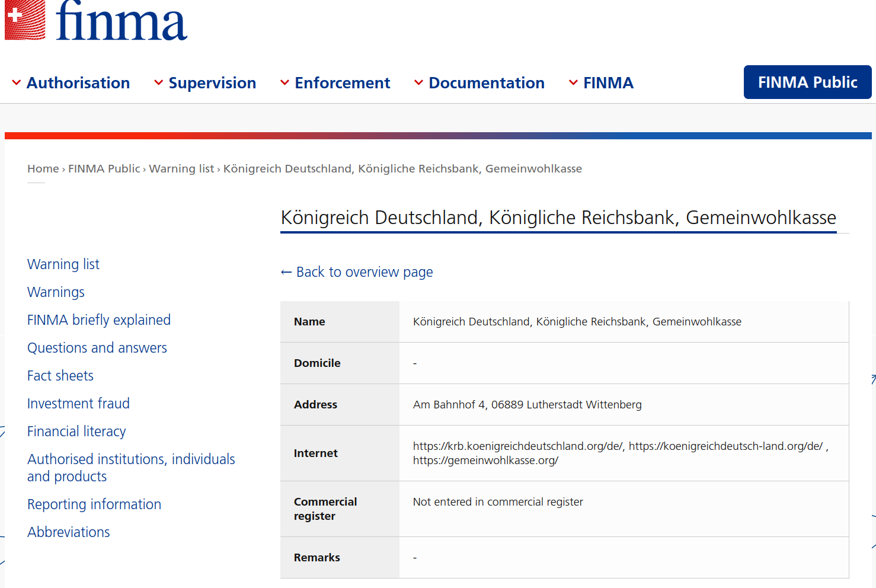Open Warning list breadcrumb link
876x588 pixels.
[x=181, y=169]
